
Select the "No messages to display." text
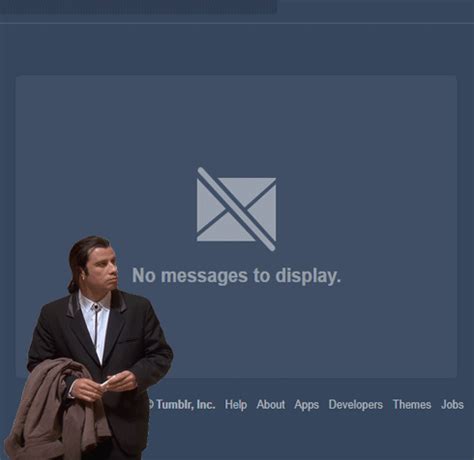[x=237, y=276]
